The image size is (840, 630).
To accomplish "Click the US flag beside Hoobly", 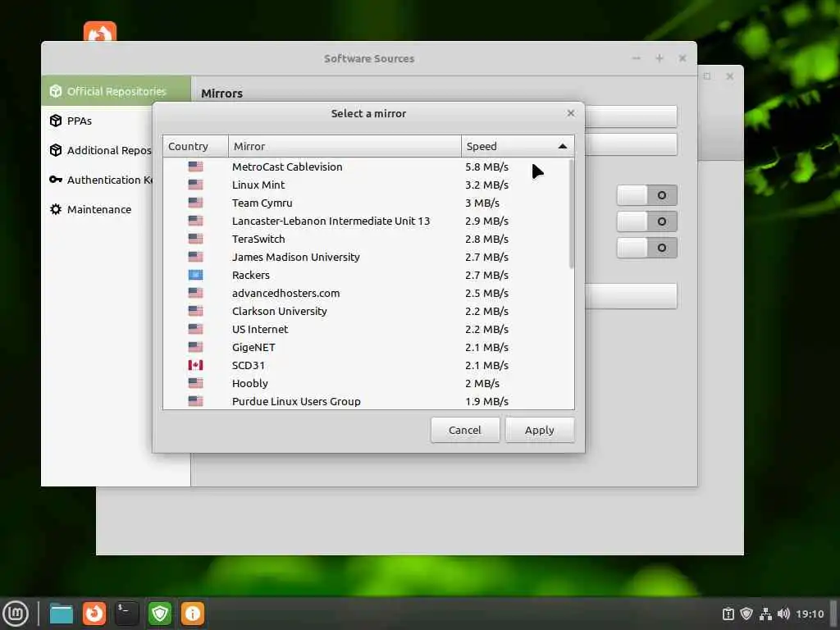I will point(195,383).
